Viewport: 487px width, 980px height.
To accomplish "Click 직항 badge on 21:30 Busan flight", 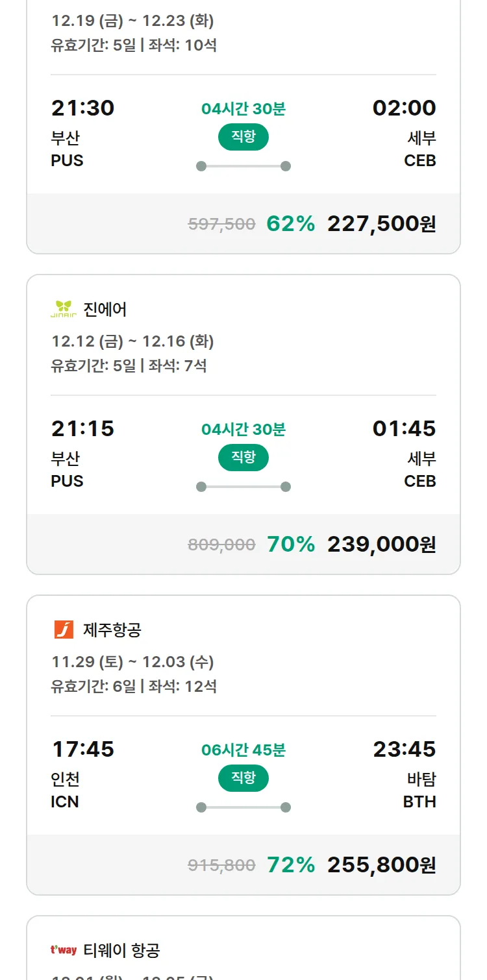I will [x=243, y=137].
